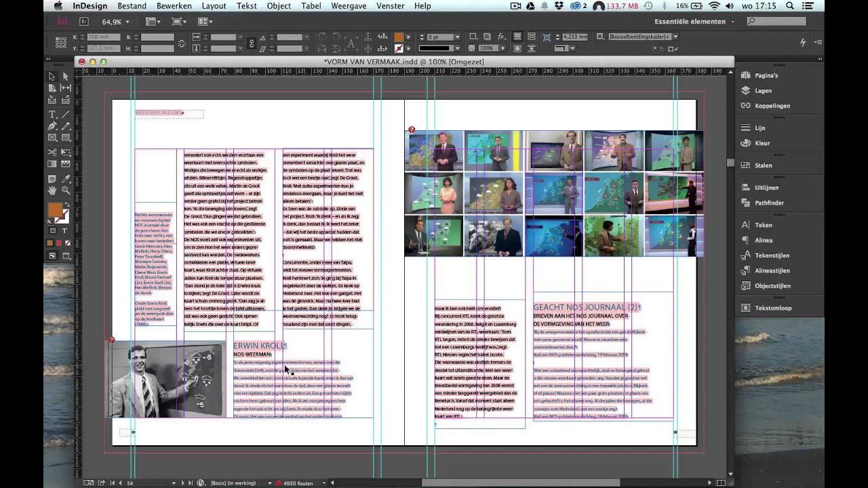Select the Direct Selection tool
Viewport: 868px width, 488px height.
[65, 77]
